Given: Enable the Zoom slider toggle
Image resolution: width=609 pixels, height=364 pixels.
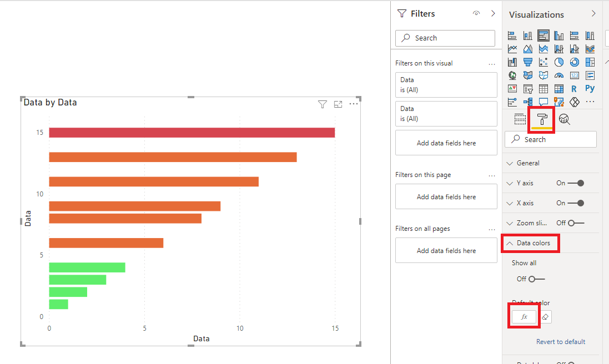Looking at the screenshot, I should point(576,223).
